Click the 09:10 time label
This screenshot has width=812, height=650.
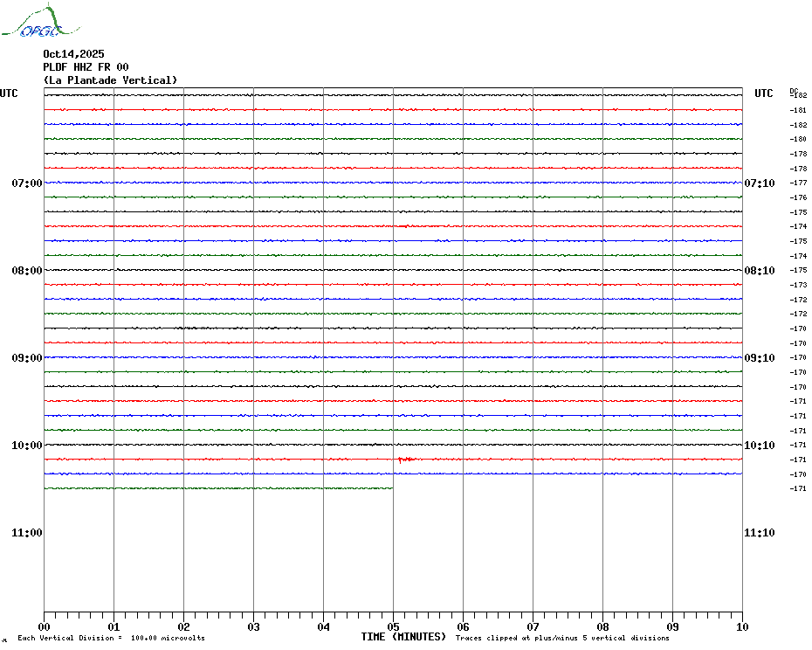760,358
